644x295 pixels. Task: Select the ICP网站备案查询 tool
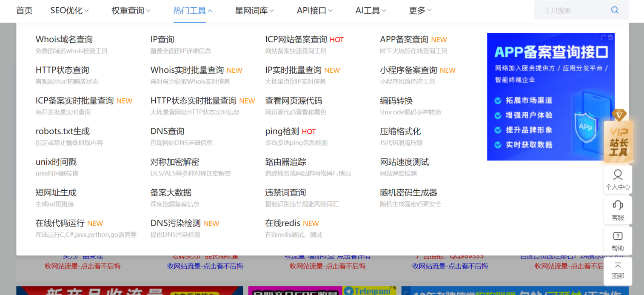296,40
